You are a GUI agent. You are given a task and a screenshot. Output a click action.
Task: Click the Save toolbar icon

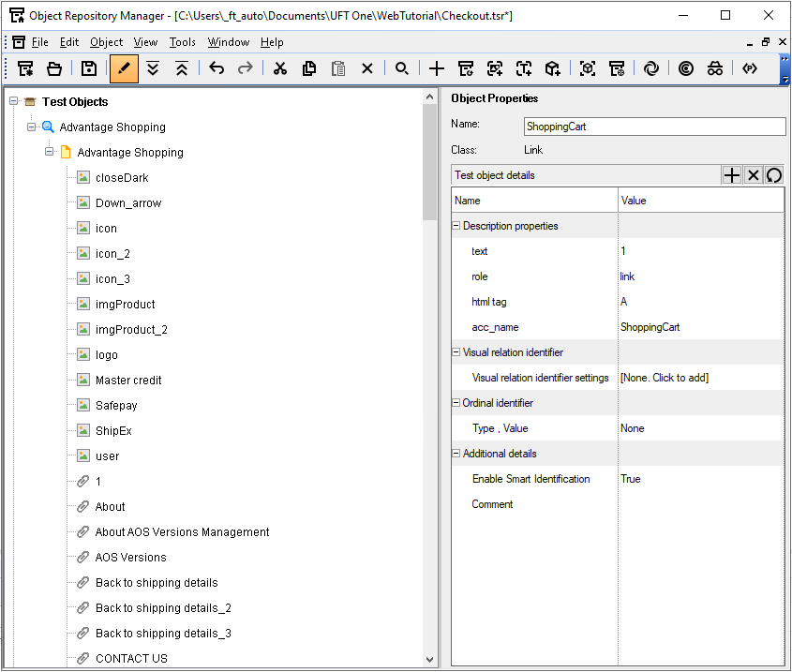89,68
